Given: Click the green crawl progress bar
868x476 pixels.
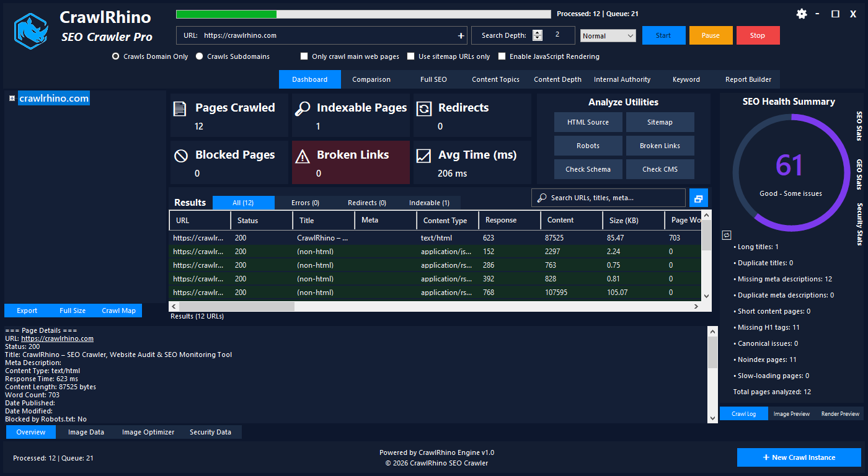Looking at the screenshot, I should click(x=226, y=13).
